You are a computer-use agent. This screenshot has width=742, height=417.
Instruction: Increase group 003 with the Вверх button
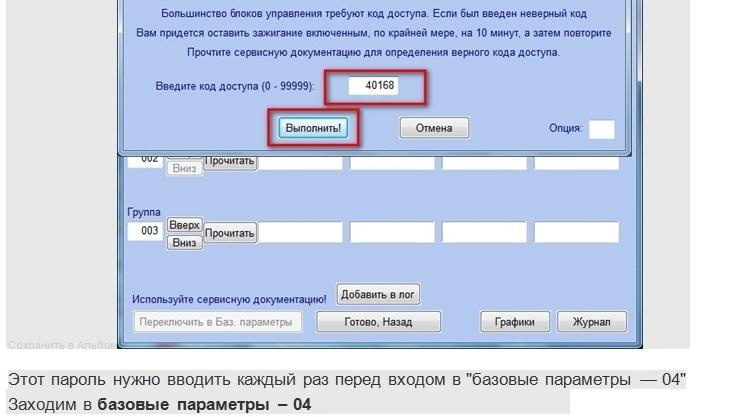184,224
